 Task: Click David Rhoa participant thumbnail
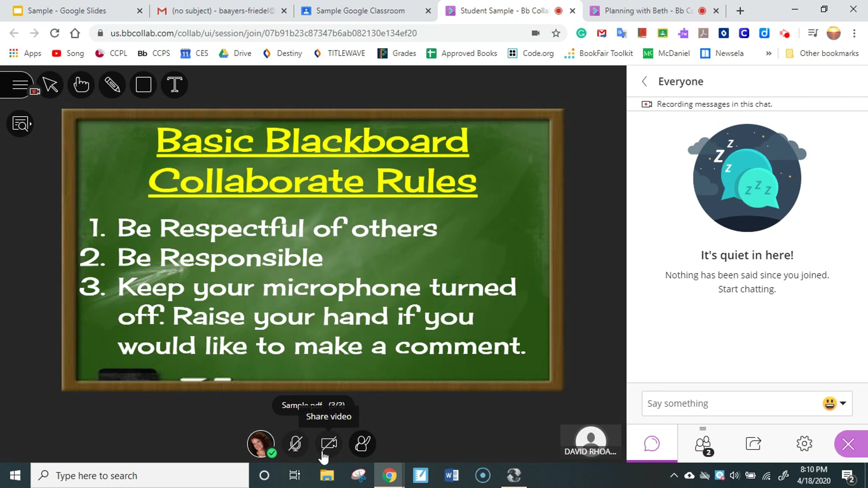tap(591, 441)
